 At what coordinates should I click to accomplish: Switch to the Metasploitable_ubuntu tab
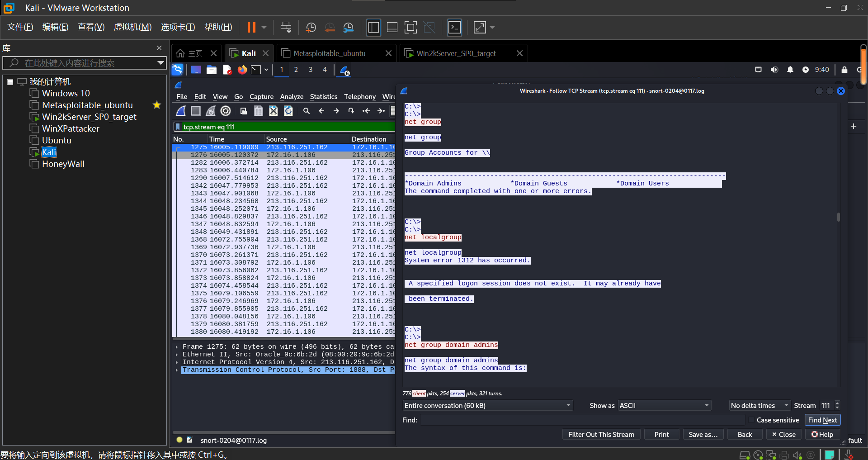pos(330,53)
